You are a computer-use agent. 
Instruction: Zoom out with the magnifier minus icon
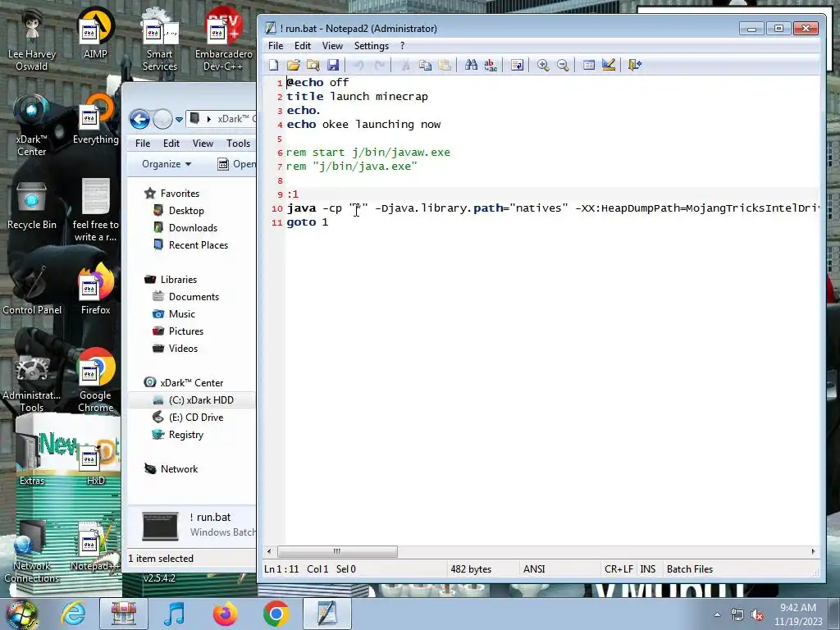point(563,65)
